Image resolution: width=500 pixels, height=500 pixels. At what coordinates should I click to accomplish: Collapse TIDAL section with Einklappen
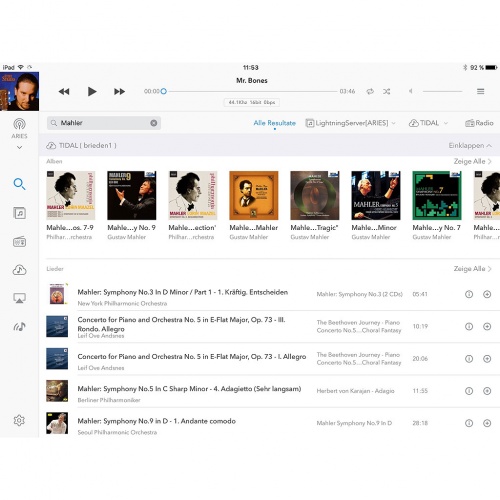point(470,146)
